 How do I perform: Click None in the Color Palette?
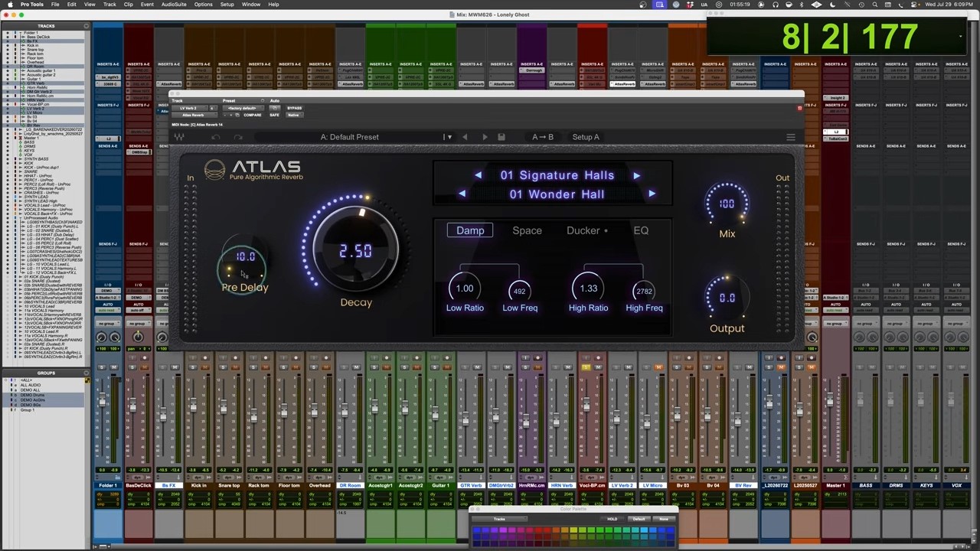pyautogui.click(x=663, y=519)
